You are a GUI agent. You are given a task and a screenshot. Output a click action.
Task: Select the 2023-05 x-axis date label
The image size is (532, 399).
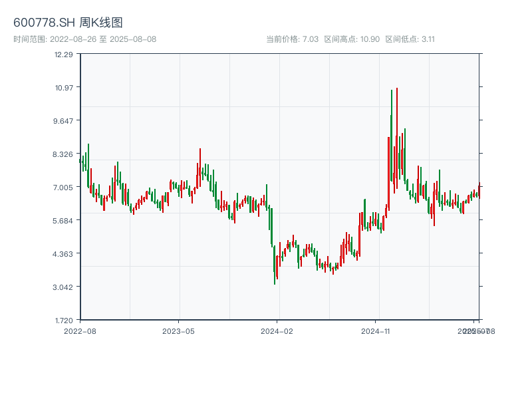(178, 331)
